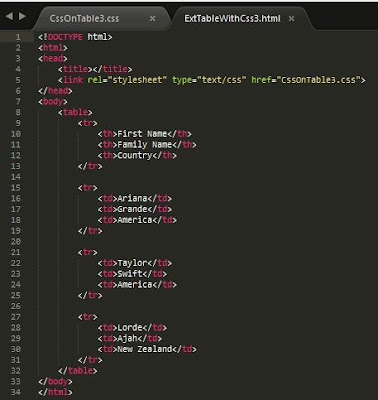
Task: Click empty line 14 in the editor
Action: 206,177
